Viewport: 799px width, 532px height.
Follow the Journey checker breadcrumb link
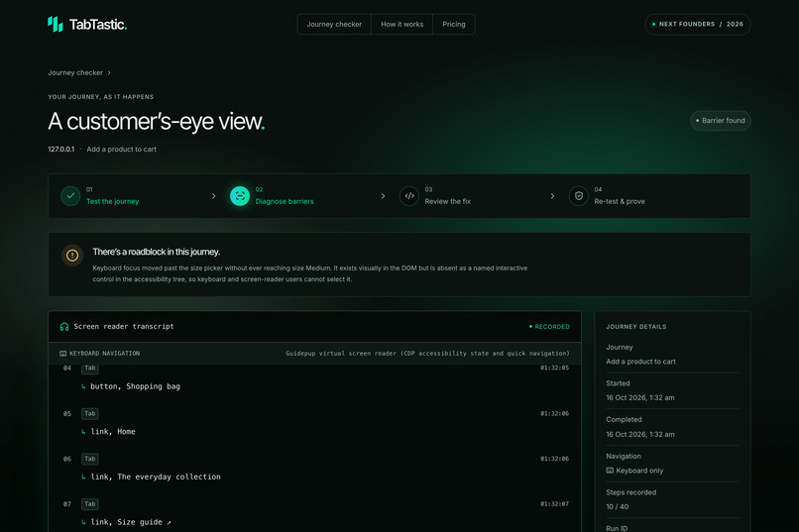click(x=75, y=72)
